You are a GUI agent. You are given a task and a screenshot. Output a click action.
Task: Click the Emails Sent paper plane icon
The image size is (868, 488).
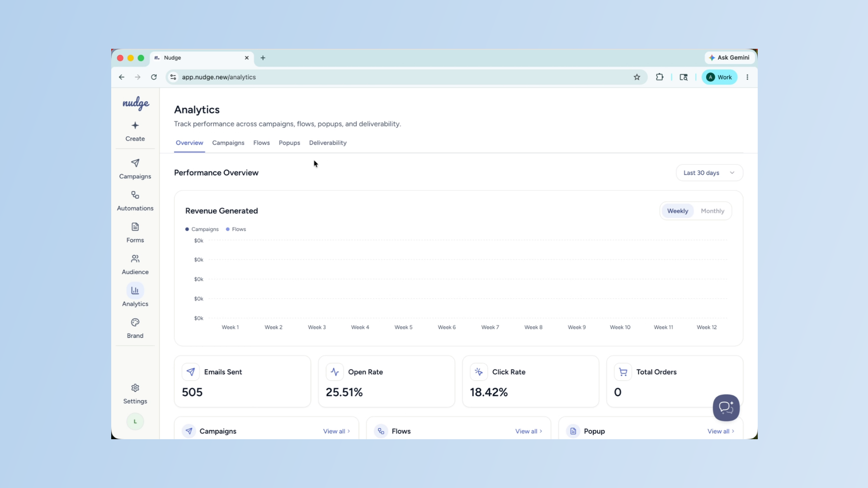coord(191,372)
